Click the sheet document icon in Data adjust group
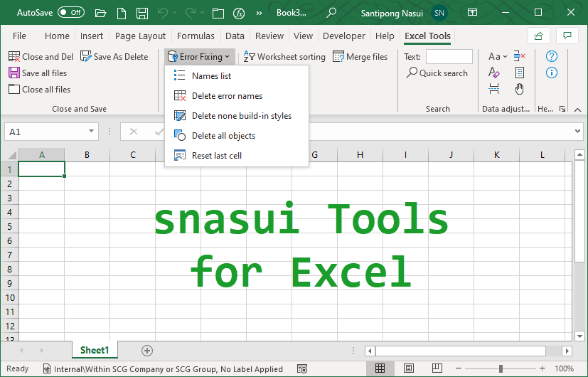 tap(519, 73)
